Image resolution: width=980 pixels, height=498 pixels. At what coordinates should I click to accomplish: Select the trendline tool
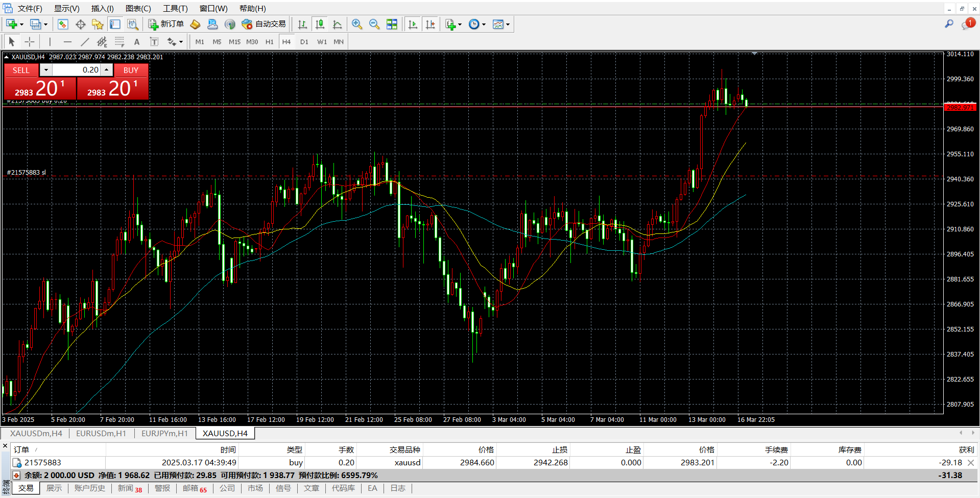[x=85, y=42]
